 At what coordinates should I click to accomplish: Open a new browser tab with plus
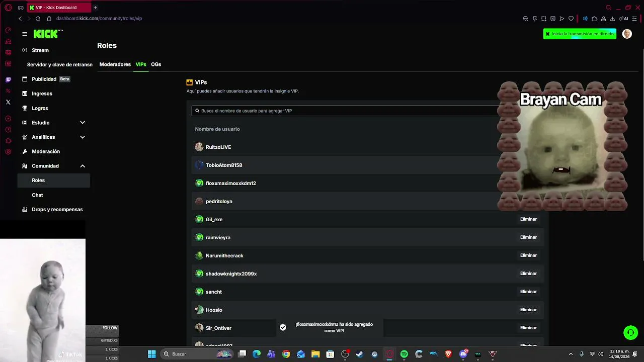(95, 8)
